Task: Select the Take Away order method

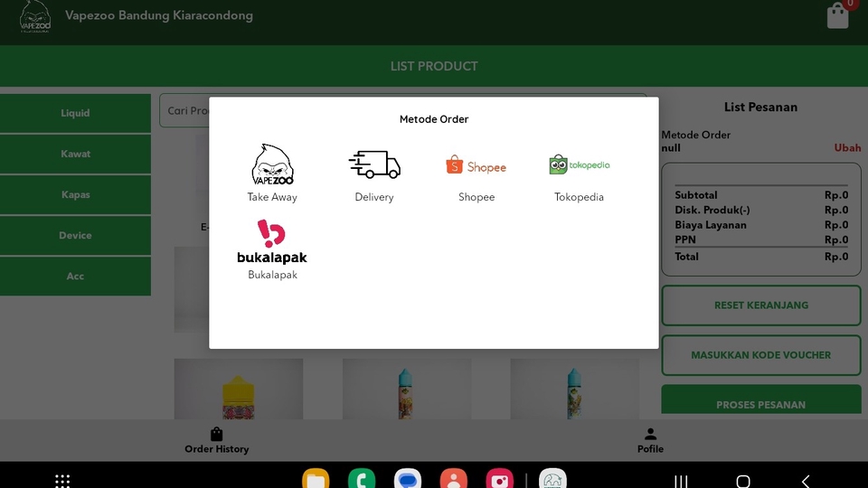Action: (272, 173)
